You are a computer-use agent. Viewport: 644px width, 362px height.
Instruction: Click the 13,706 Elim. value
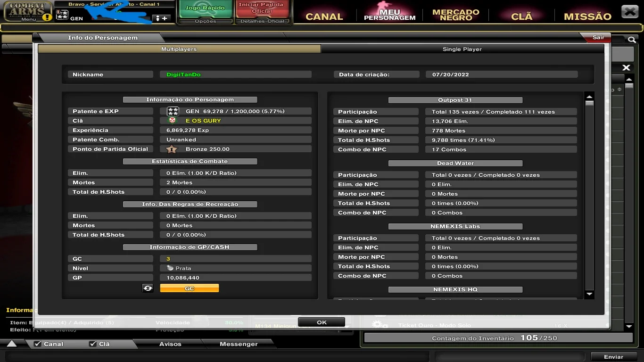tap(450, 121)
